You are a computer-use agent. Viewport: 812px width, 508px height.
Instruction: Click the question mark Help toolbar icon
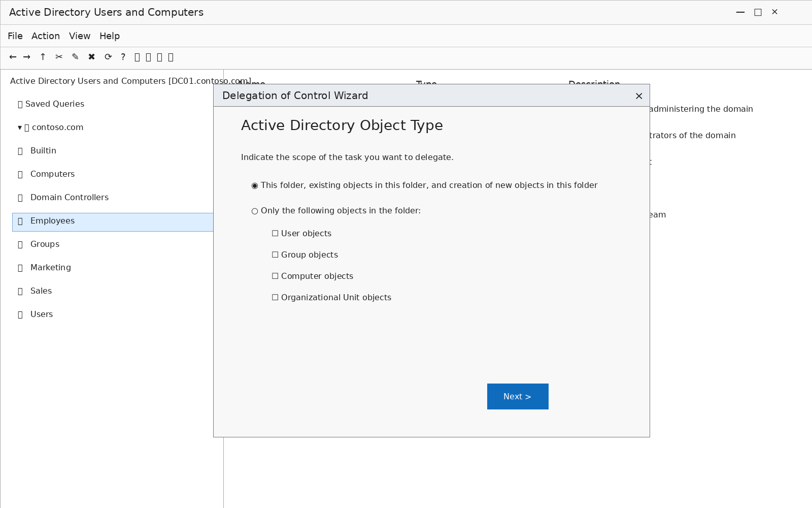click(123, 57)
